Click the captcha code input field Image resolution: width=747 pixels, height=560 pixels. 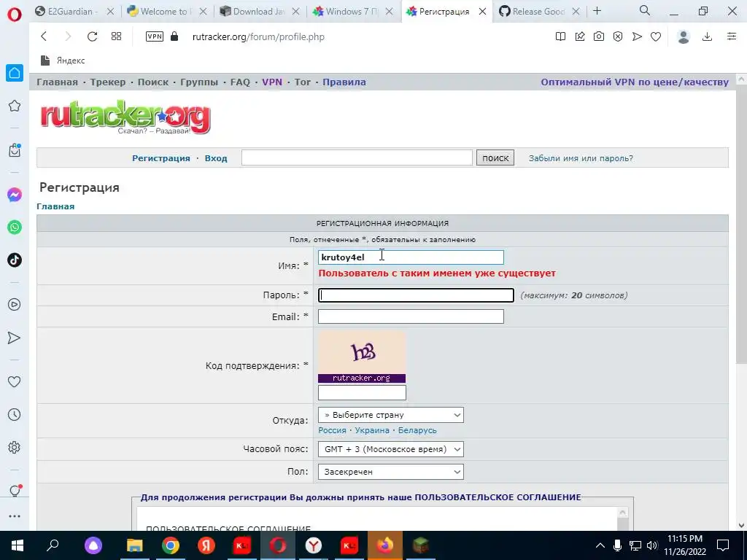coord(362,393)
